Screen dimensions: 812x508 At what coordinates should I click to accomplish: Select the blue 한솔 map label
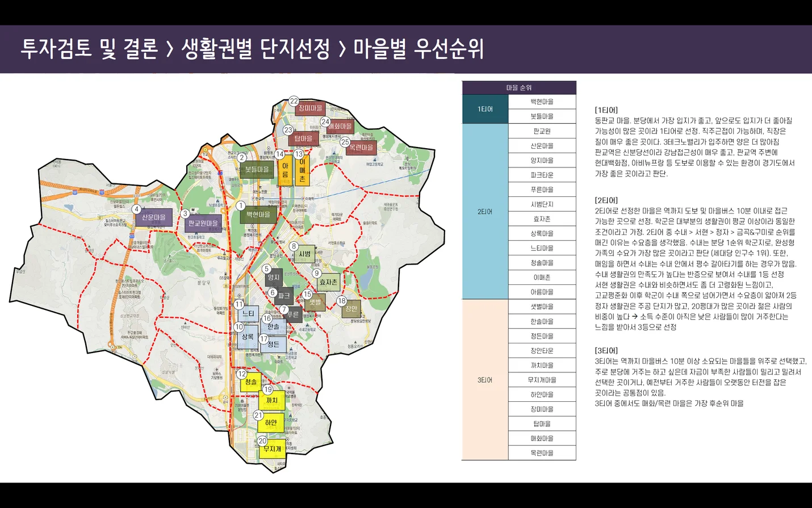pos(273,327)
